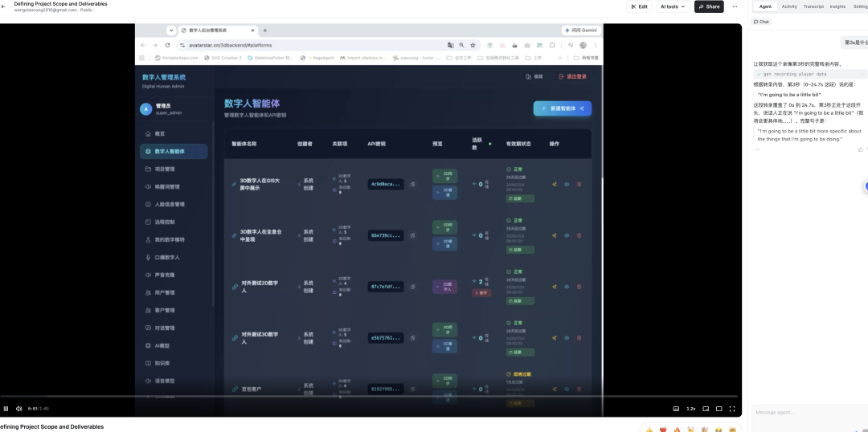
Task: Reload the page in the browser
Action: [x=166, y=45]
